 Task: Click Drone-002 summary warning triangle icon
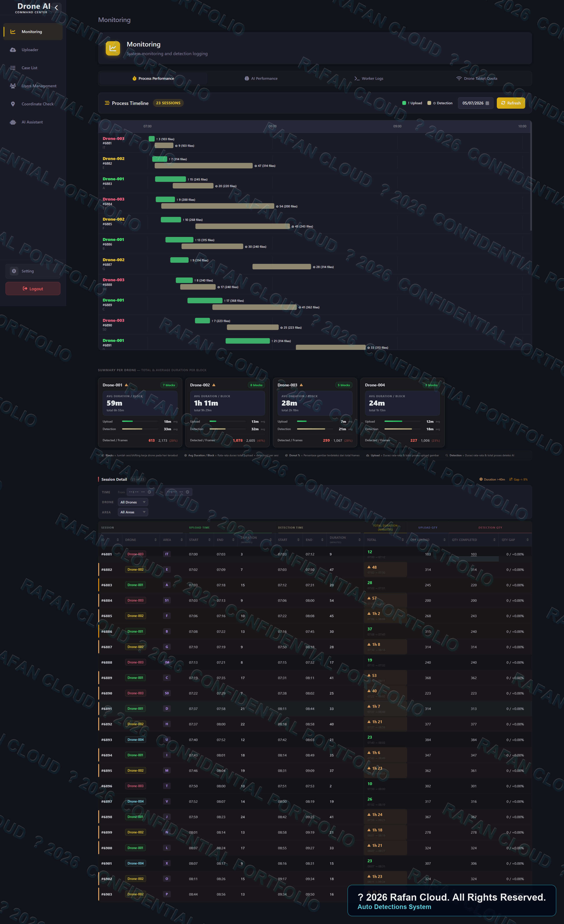click(x=214, y=385)
